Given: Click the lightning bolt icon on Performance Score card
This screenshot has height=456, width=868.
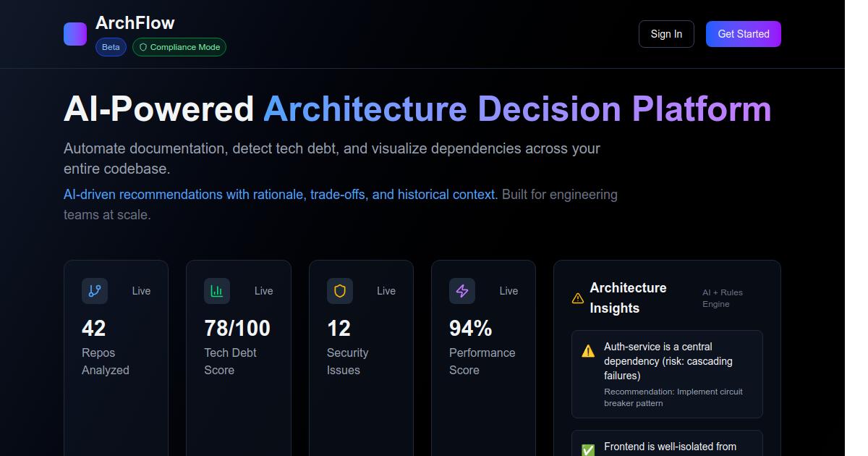Looking at the screenshot, I should [x=462, y=291].
